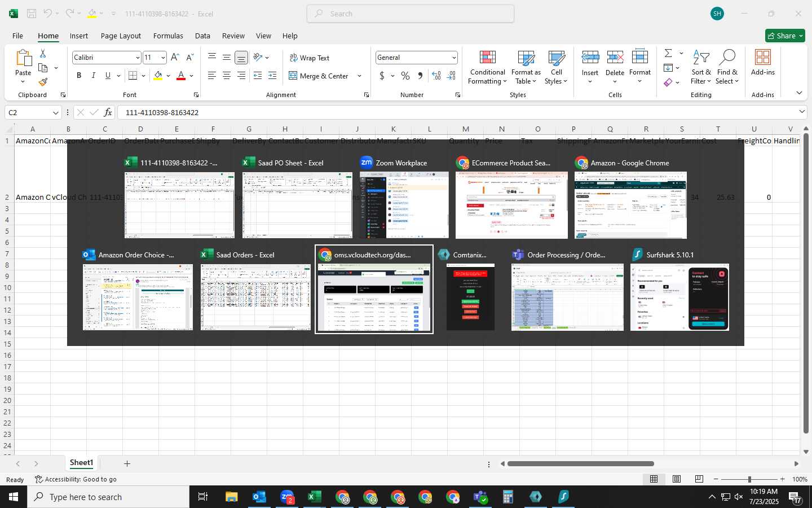Screen dimensions: 812x508
Task: Click the Clear eraser icon
Action: click(x=668, y=82)
